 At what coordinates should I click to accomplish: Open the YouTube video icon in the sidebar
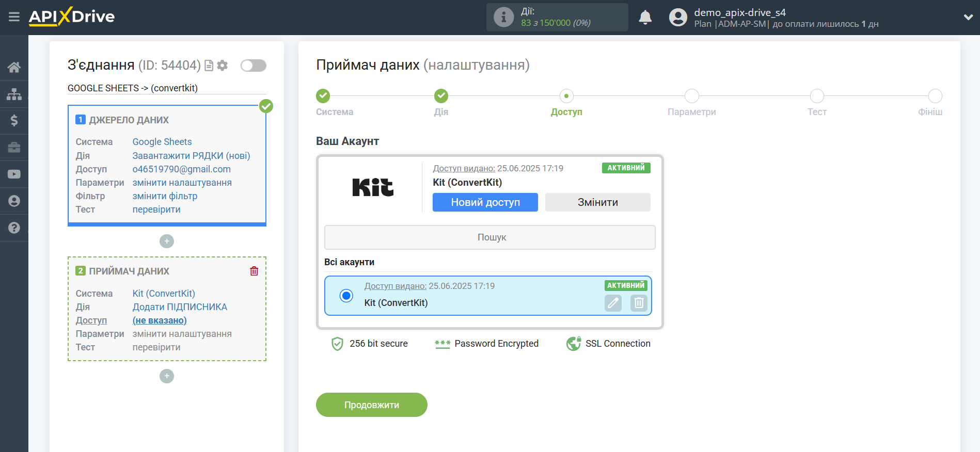(x=14, y=174)
